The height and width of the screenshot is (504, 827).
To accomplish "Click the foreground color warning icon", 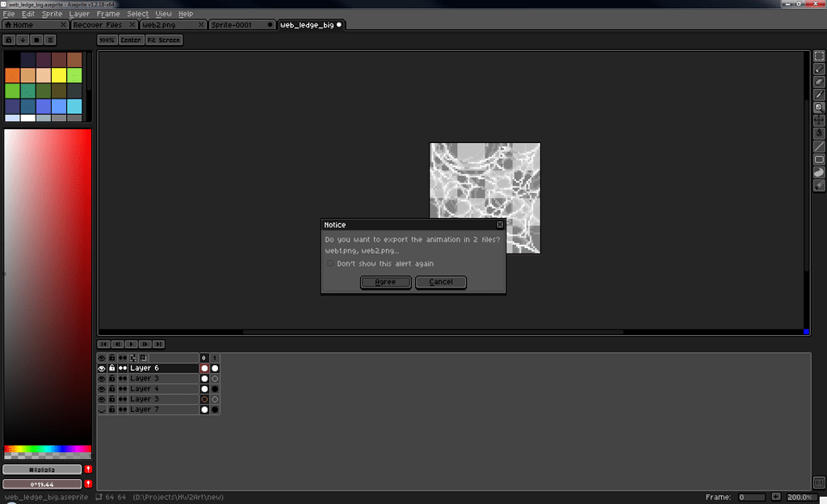I will coord(88,469).
